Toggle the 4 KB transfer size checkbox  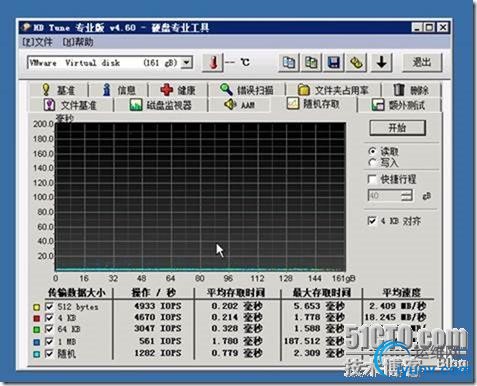point(49,318)
